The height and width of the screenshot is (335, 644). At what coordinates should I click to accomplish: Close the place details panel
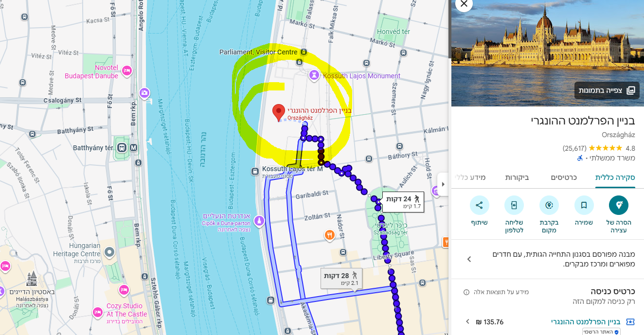click(464, 4)
